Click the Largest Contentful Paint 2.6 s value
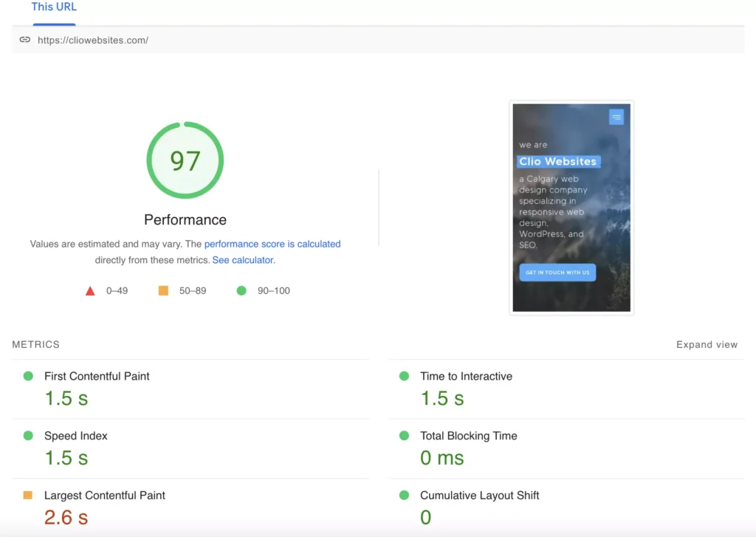Image resolution: width=756 pixels, height=537 pixels. (66, 517)
